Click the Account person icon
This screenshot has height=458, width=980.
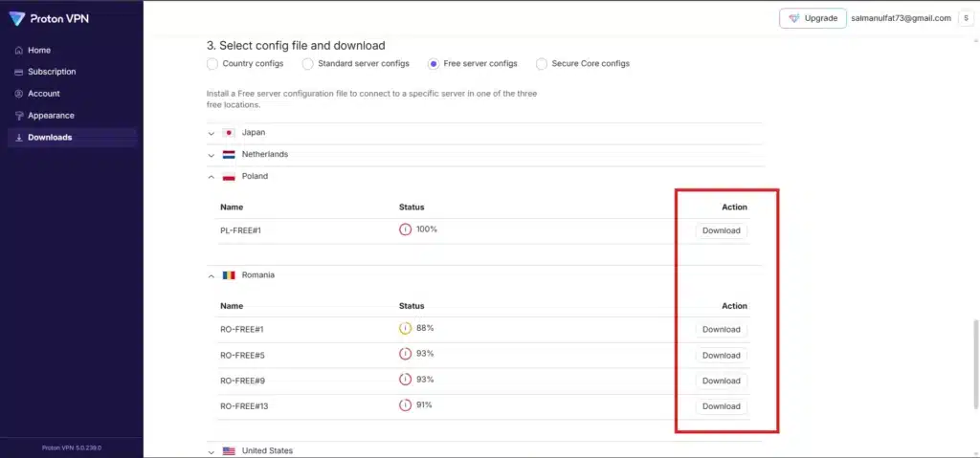[19, 94]
